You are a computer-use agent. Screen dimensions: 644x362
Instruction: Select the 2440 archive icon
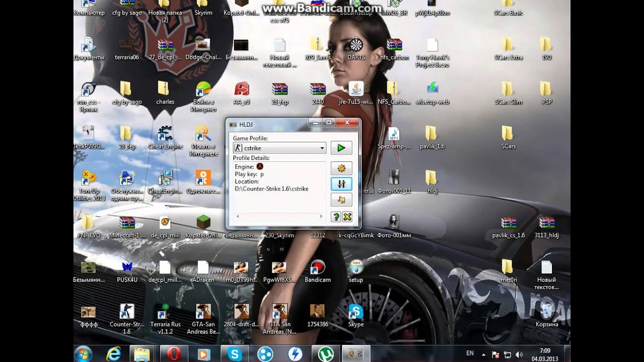click(x=318, y=94)
